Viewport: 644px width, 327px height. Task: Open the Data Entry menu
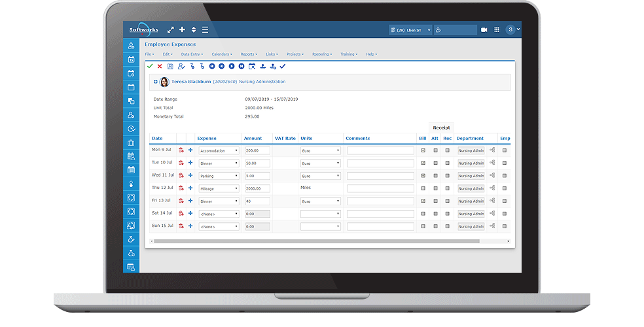192,54
